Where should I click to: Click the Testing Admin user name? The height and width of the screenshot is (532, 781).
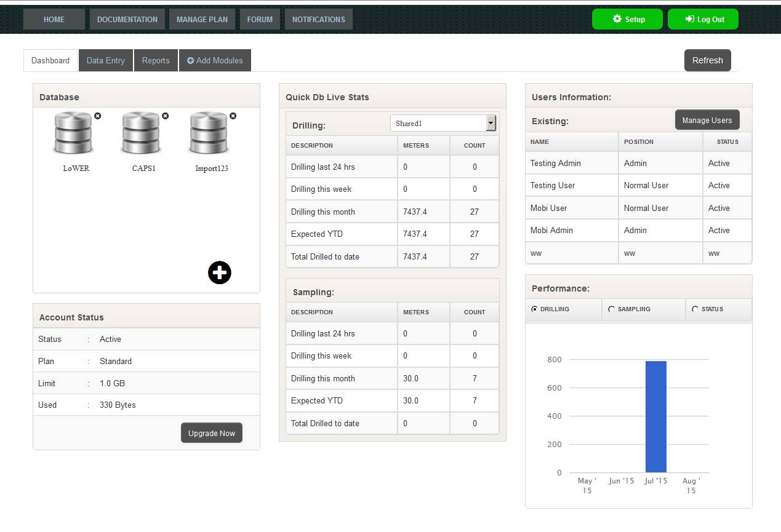coord(556,163)
